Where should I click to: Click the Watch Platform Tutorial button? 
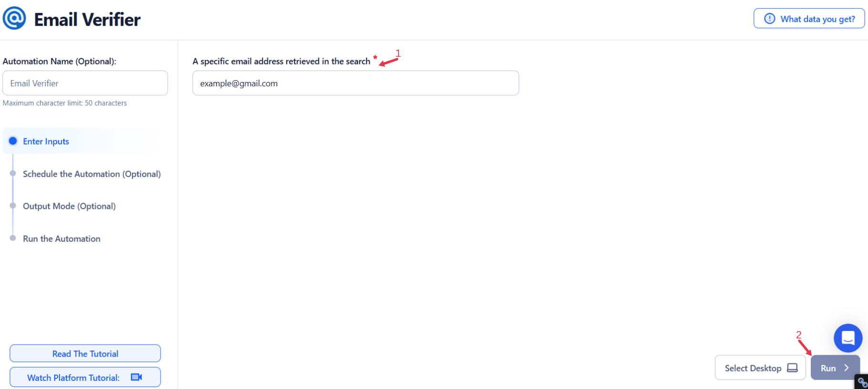click(85, 377)
